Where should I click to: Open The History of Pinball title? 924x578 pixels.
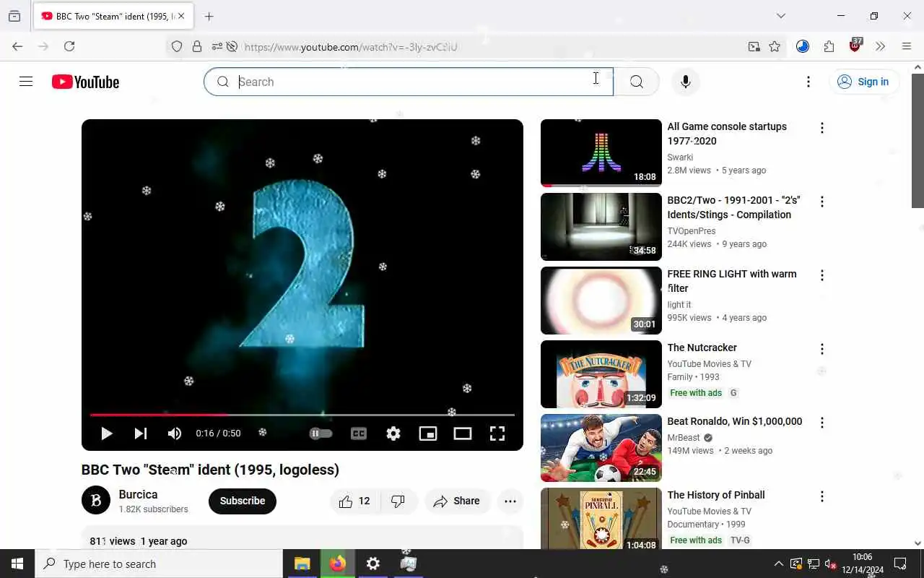click(x=716, y=495)
